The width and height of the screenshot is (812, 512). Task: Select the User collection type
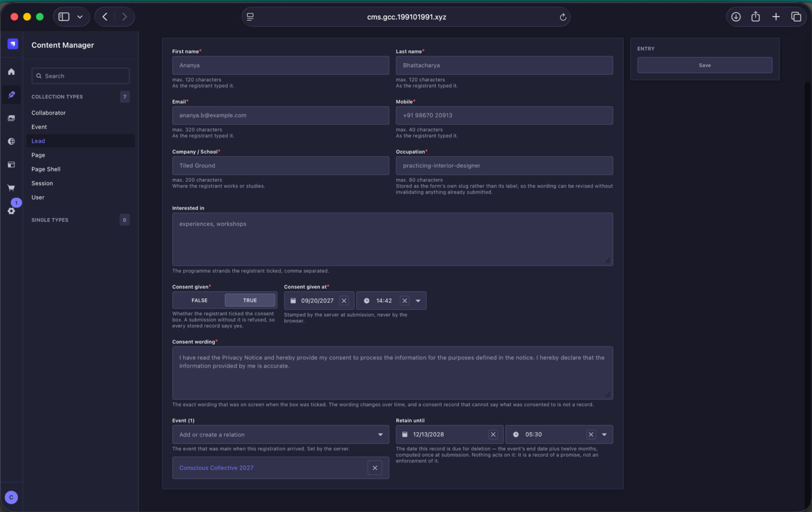click(38, 197)
